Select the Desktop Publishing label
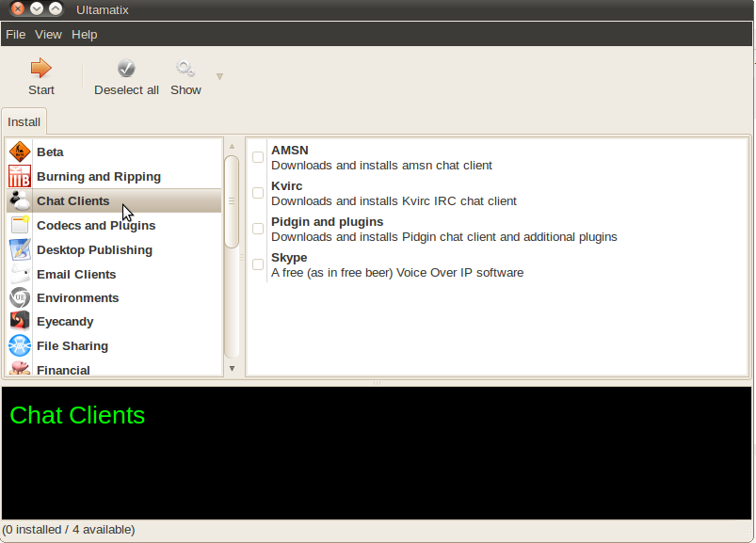This screenshot has width=756, height=543. click(94, 250)
